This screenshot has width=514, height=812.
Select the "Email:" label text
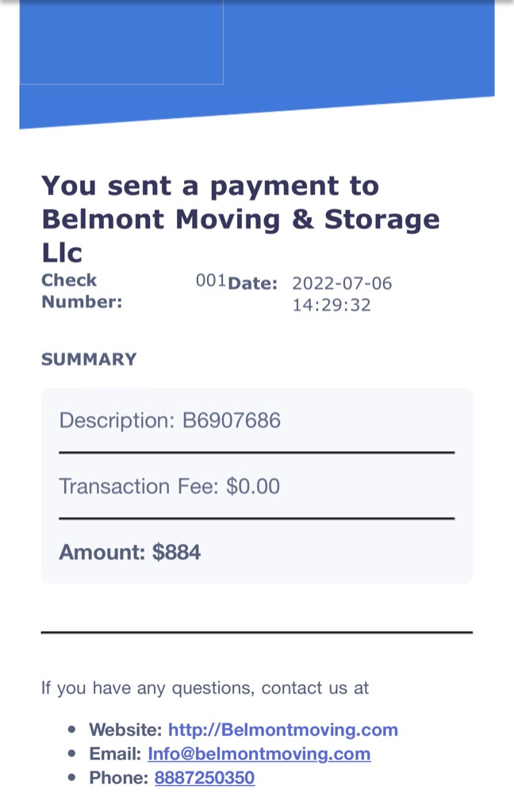pos(115,753)
